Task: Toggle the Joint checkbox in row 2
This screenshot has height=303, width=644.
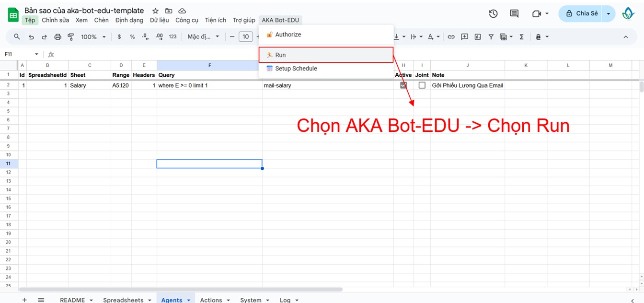Action: pyautogui.click(x=422, y=85)
